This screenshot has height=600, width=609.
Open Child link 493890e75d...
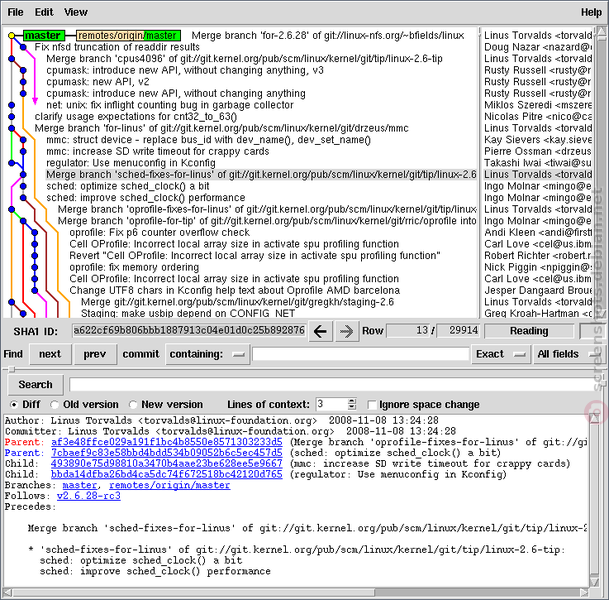(x=167, y=464)
